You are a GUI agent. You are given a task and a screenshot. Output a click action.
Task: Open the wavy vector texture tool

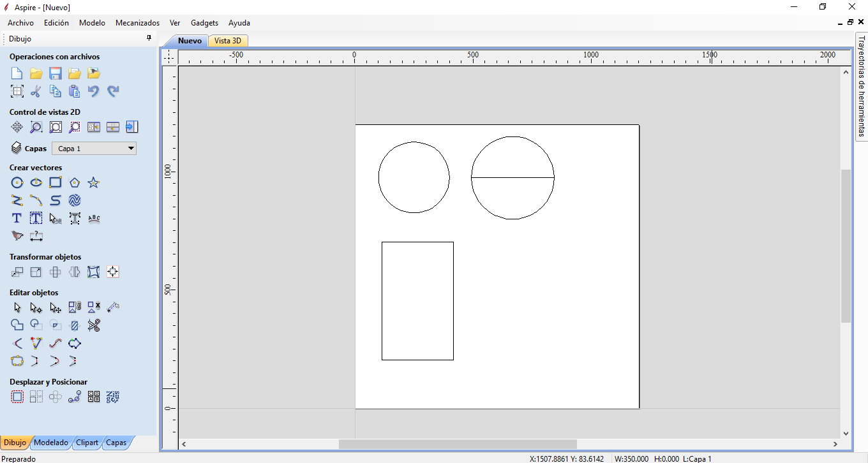coord(75,201)
